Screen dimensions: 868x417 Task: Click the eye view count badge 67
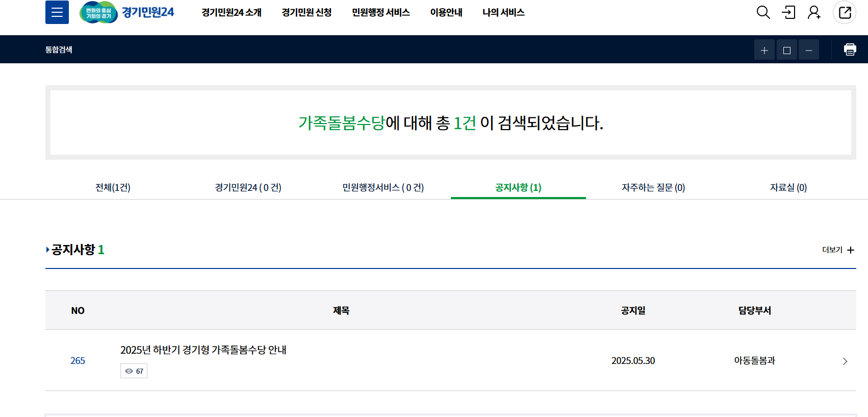[x=134, y=371]
